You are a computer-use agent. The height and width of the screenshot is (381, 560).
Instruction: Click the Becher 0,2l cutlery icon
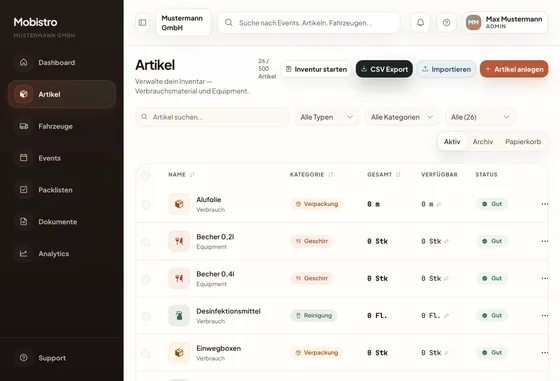coord(179,241)
